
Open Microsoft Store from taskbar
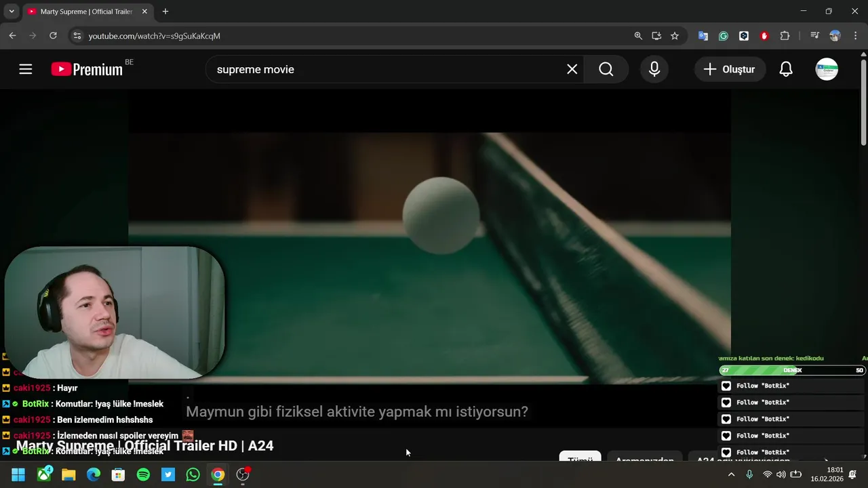(x=119, y=474)
